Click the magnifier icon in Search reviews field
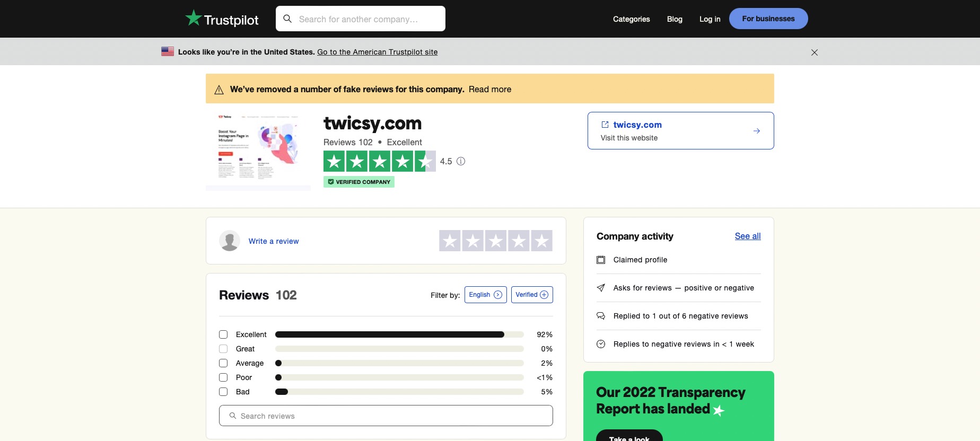This screenshot has width=980, height=441. click(x=233, y=416)
